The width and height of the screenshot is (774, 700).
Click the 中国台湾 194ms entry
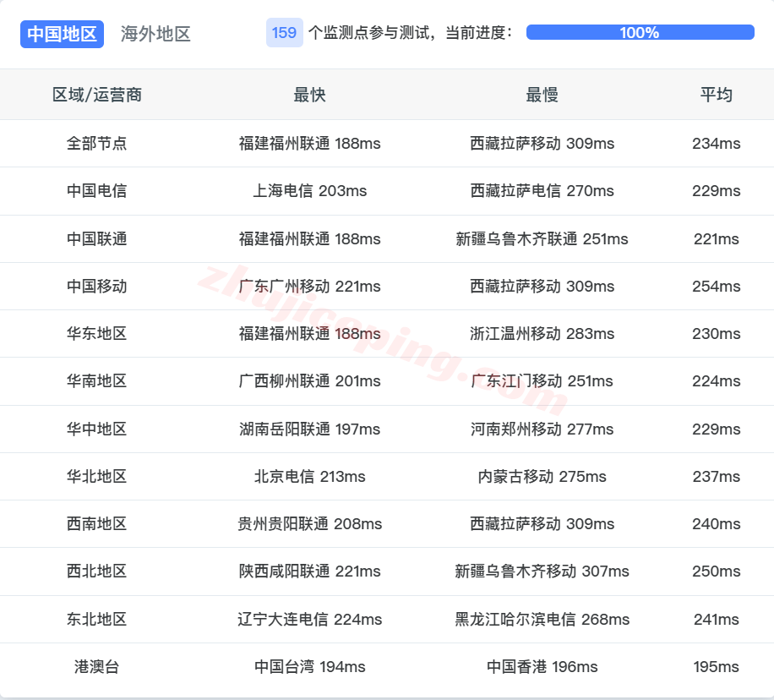[x=309, y=667]
